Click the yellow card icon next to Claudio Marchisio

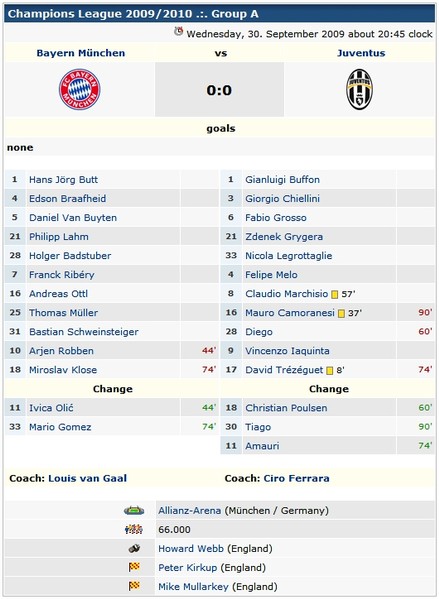click(335, 294)
